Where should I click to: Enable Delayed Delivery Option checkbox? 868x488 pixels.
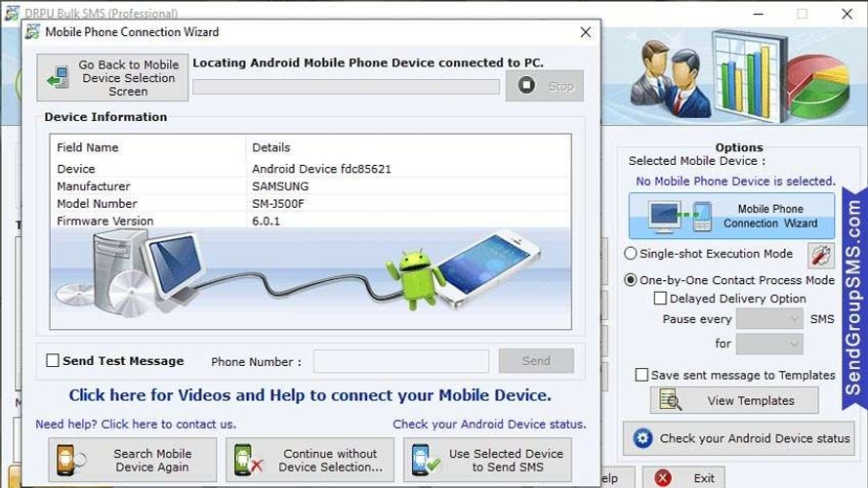click(660, 299)
